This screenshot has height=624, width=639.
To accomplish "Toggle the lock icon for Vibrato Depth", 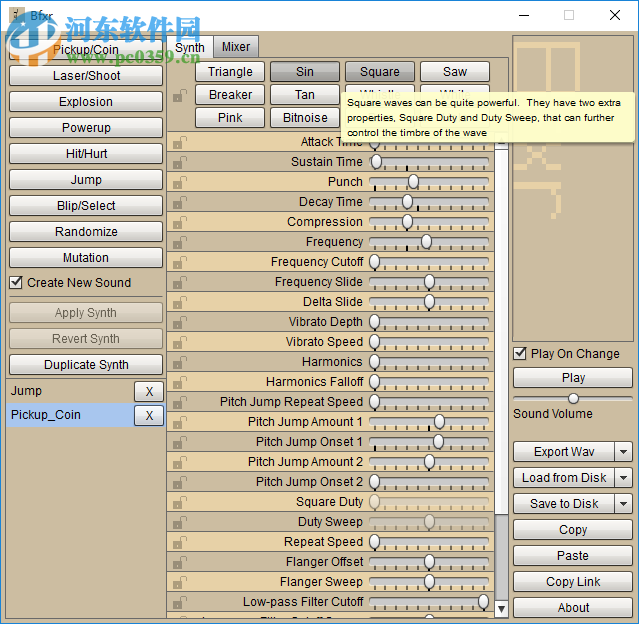I will click(180, 322).
